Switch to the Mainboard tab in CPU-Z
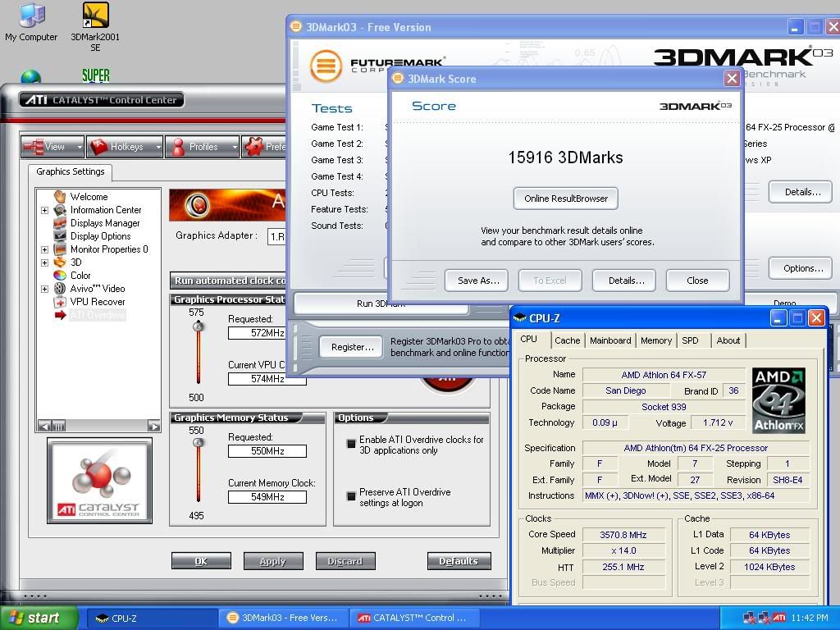Screen dimensions: 840x630 coord(610,340)
